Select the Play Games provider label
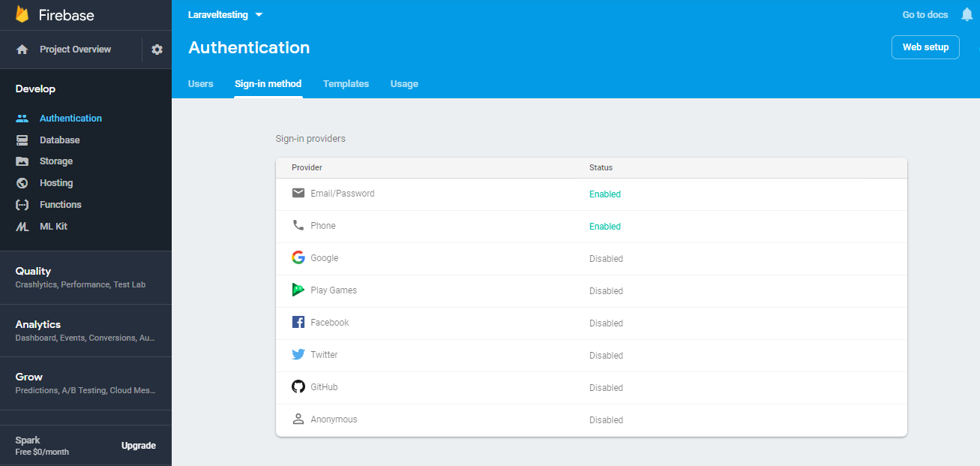Image resolution: width=980 pixels, height=466 pixels. click(x=334, y=290)
